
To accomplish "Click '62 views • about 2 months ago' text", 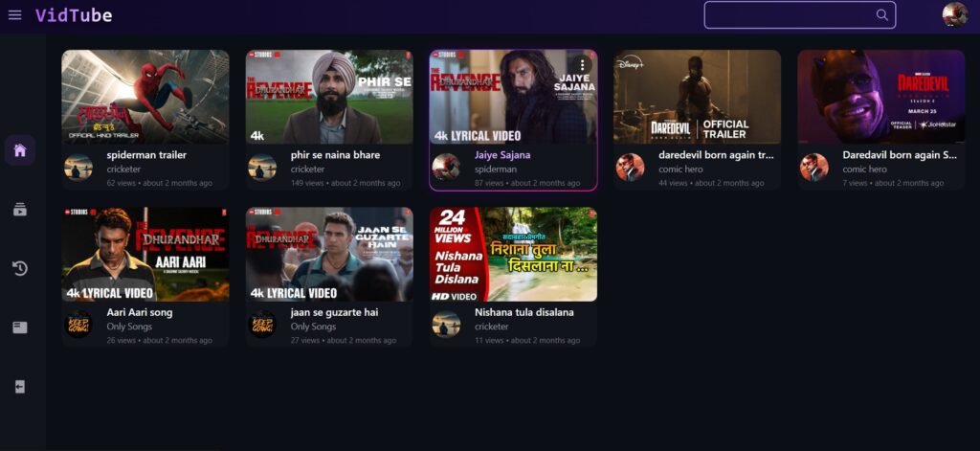I will click(x=160, y=183).
